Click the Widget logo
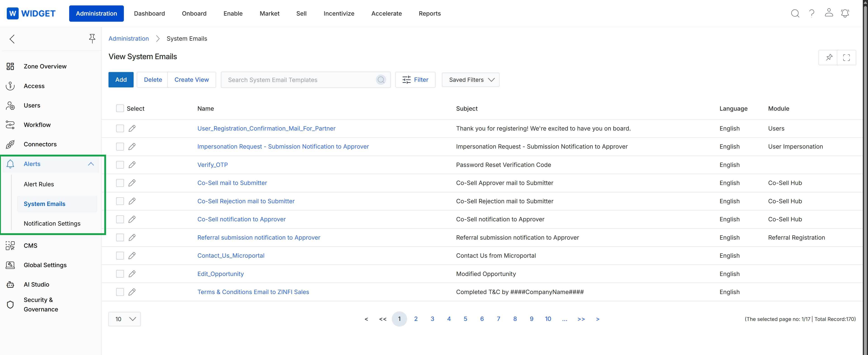 [x=31, y=14]
